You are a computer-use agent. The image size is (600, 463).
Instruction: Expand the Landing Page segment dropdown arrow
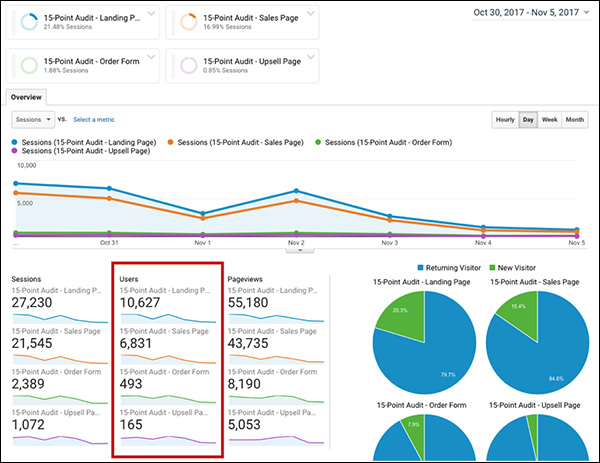click(151, 14)
